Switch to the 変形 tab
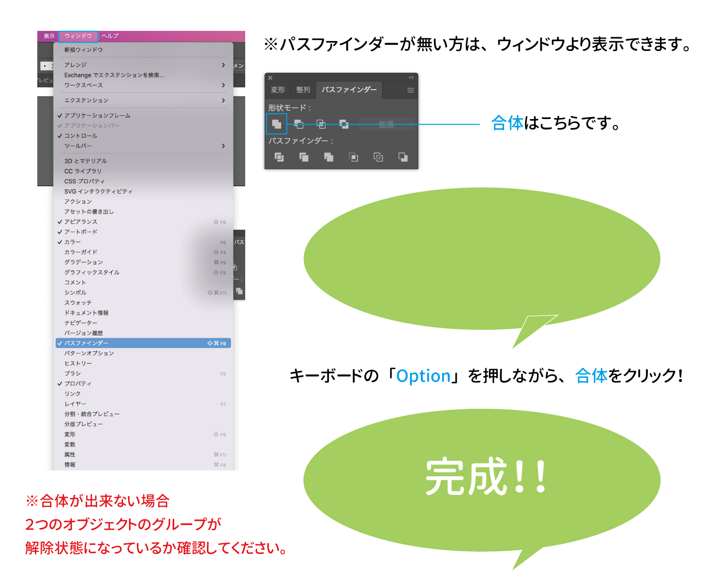Image resolution: width=716 pixels, height=588 pixels. pos(278,90)
